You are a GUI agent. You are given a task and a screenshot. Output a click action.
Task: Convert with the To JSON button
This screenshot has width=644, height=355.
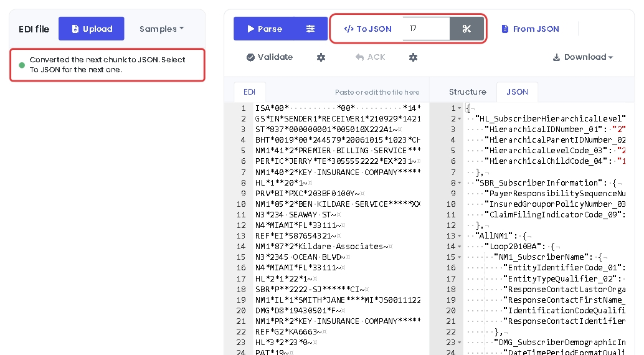pos(367,29)
